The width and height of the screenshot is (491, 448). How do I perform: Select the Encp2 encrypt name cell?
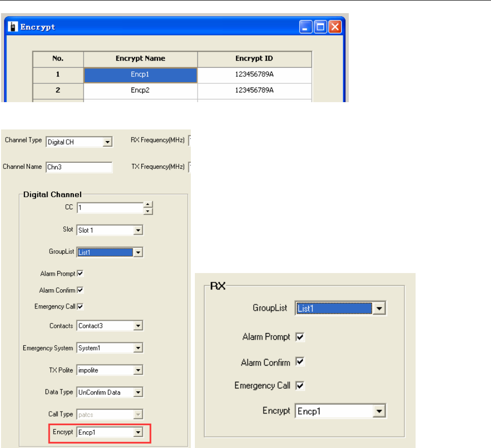point(140,91)
